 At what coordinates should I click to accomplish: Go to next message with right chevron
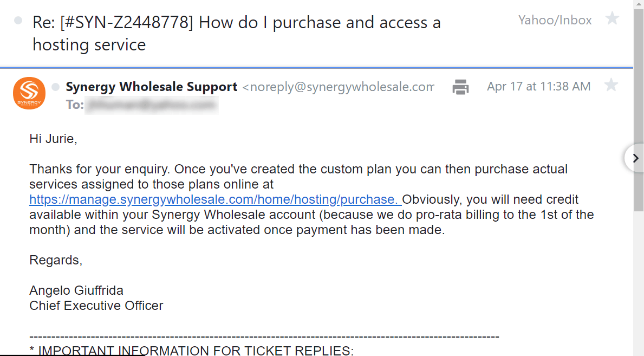click(635, 158)
